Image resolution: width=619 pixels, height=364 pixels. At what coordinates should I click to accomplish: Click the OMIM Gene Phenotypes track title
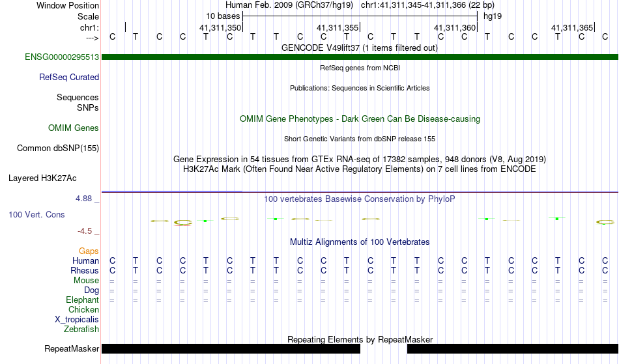coord(360,119)
